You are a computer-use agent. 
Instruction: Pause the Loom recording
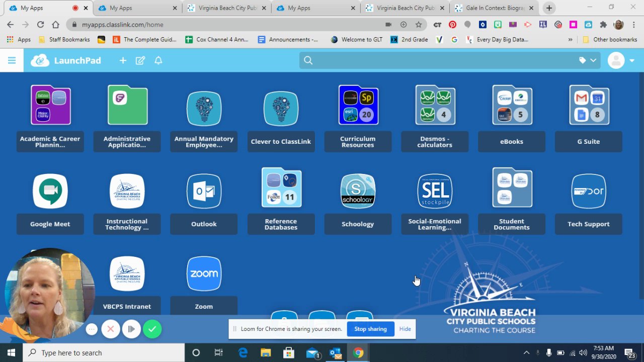(131, 329)
